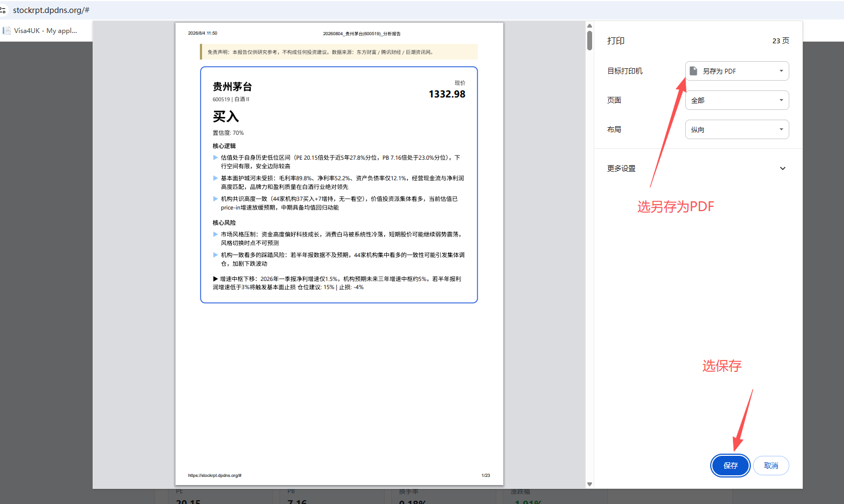Click the 23 页 page count text
This screenshot has height=504, width=844.
pos(781,41)
